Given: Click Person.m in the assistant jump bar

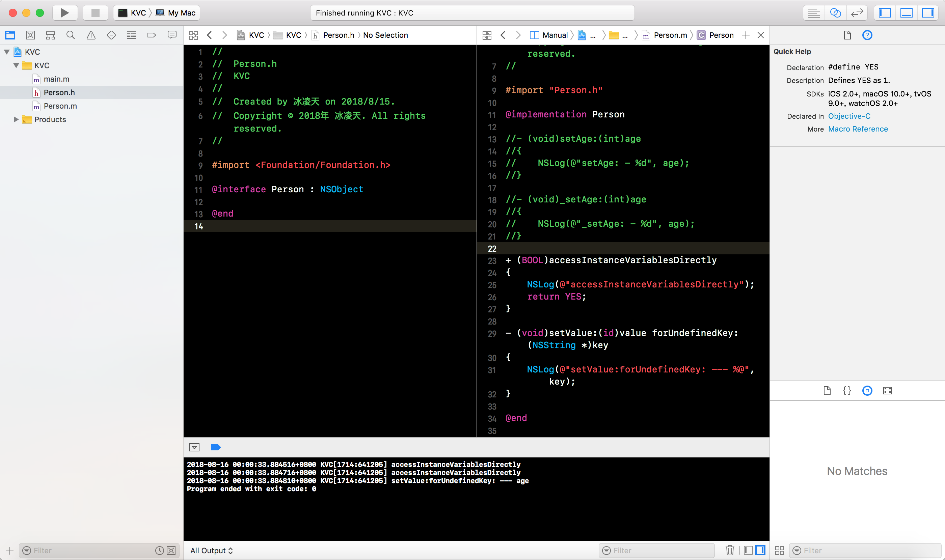Looking at the screenshot, I should pyautogui.click(x=670, y=35).
